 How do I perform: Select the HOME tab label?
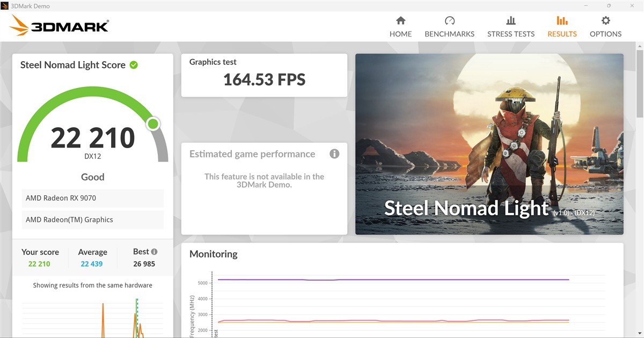(x=400, y=34)
